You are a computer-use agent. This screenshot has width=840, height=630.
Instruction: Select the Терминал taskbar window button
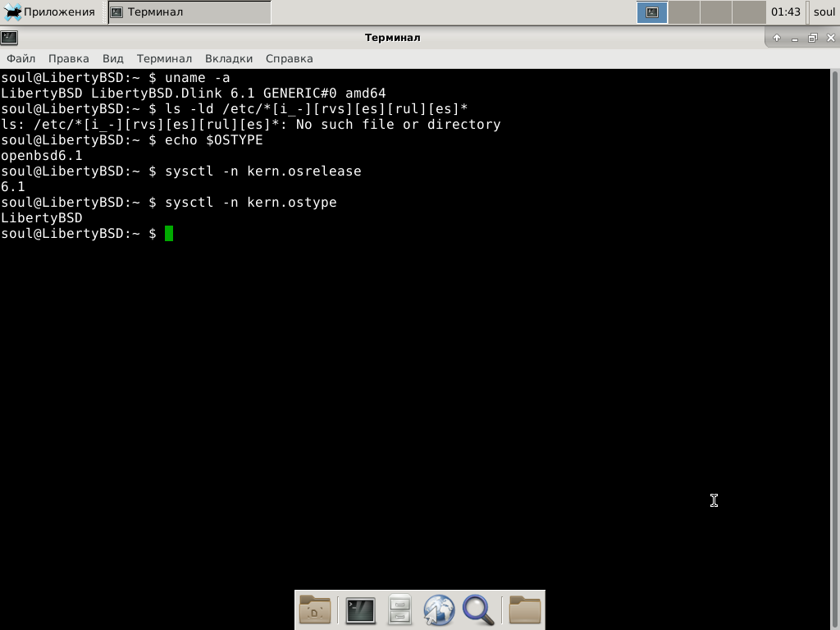click(x=189, y=11)
